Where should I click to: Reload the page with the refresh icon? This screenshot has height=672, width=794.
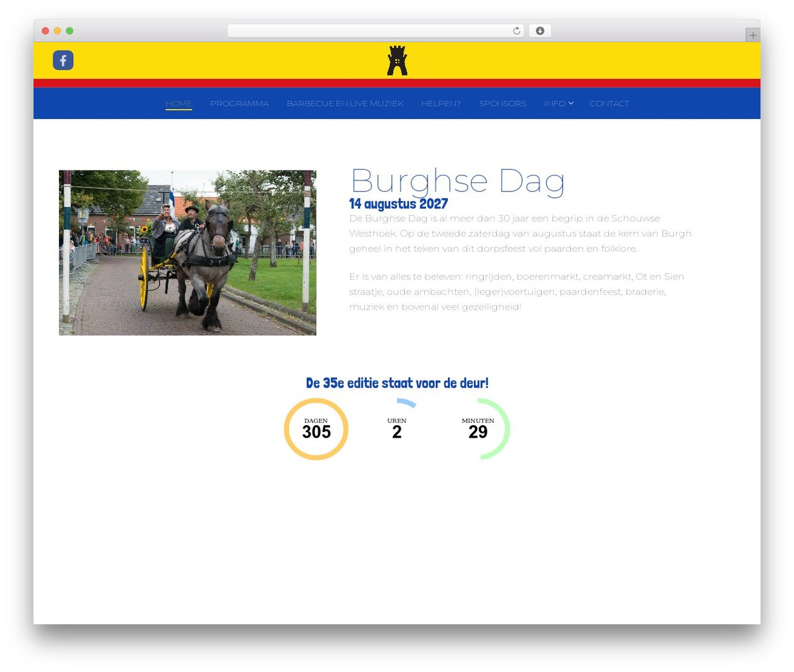pos(516,31)
